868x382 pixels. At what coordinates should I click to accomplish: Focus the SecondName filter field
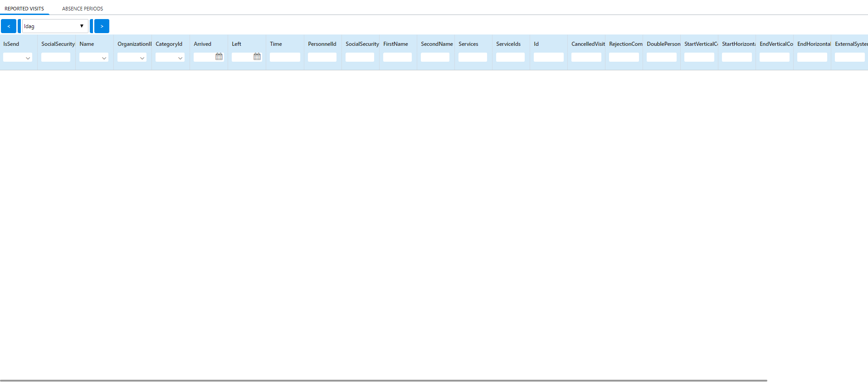435,57
